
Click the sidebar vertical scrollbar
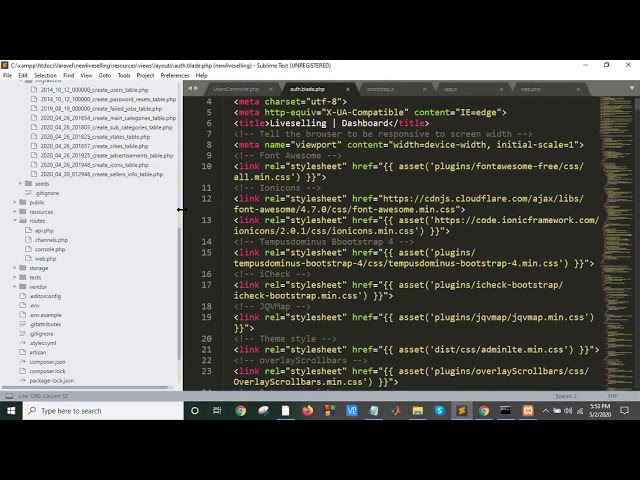pyautogui.click(x=179, y=293)
